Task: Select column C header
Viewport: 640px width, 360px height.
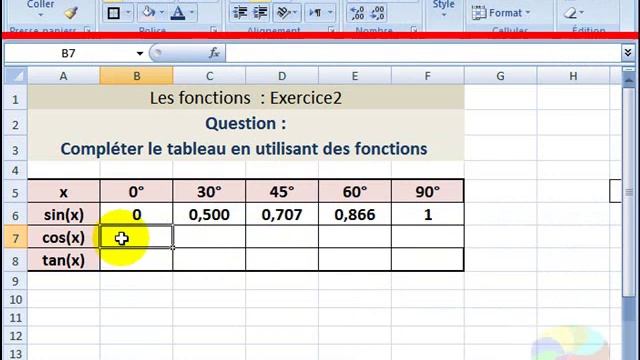Action: point(209,76)
